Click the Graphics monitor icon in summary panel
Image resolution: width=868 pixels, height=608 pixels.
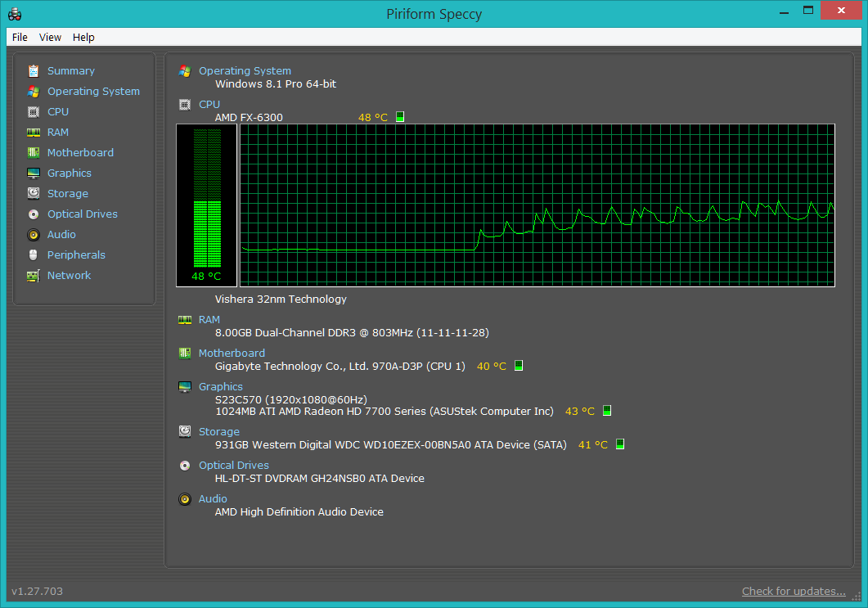tap(185, 386)
